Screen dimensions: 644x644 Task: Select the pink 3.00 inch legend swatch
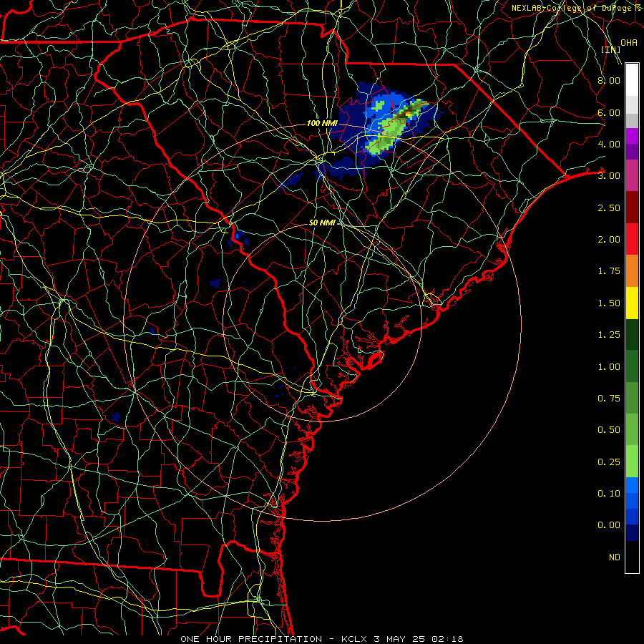tap(632, 175)
